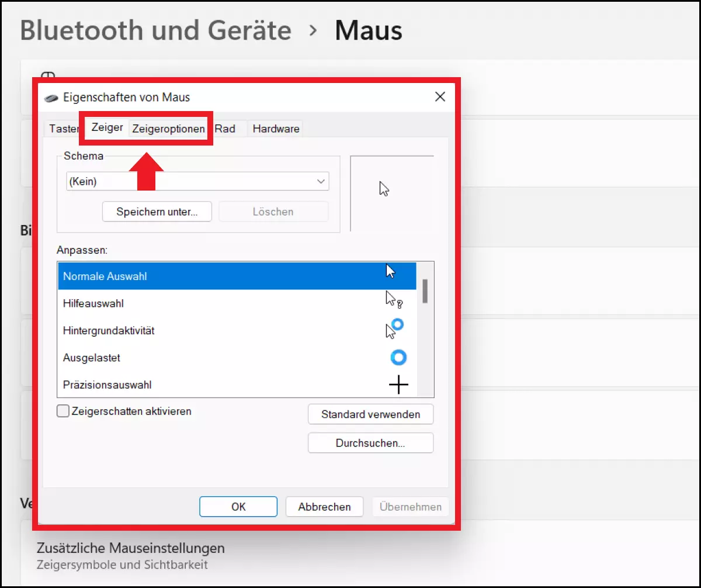Click the cursor preview box beside Schema
Viewport: 701px width, 588px height.
click(391, 193)
